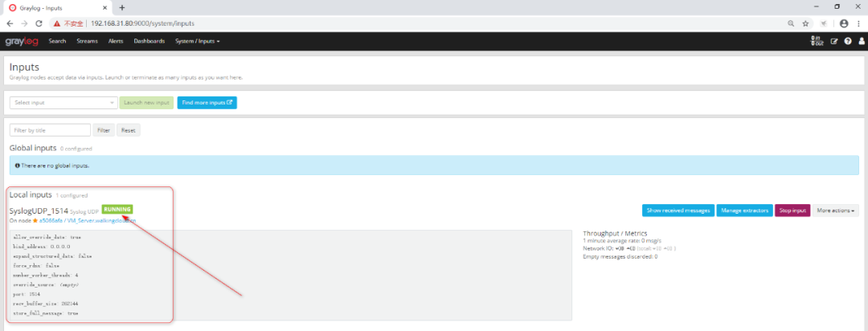Click the SyslogUDP_1514 input title
Screen dimensions: 868x331
[39, 210]
